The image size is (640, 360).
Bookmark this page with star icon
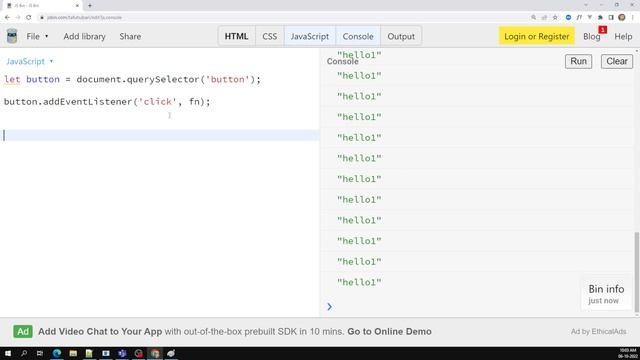[555, 18]
